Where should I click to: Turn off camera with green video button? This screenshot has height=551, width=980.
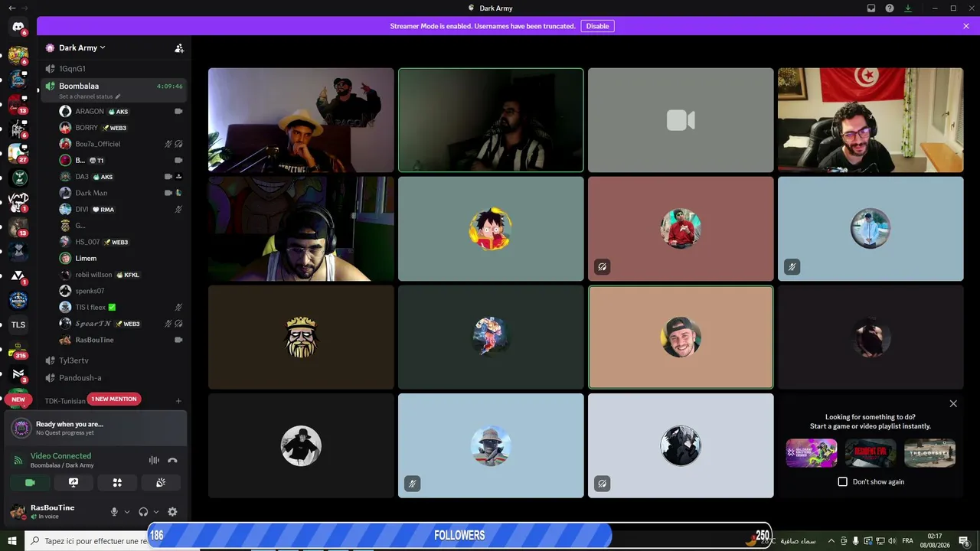click(x=30, y=482)
